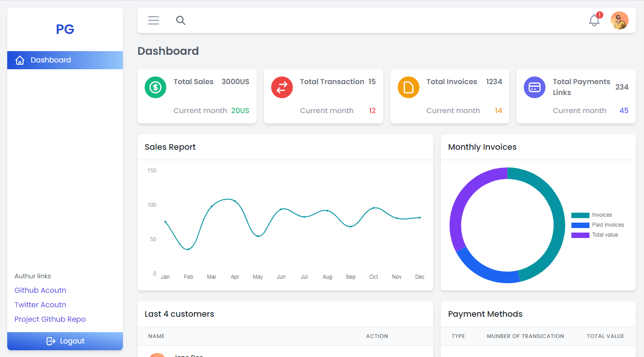Click the search magnifier icon
The width and height of the screenshot is (644, 357).
tap(180, 20)
